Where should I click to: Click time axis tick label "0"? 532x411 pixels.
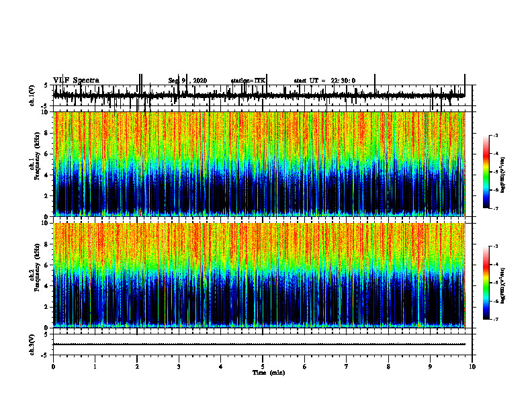(53, 367)
